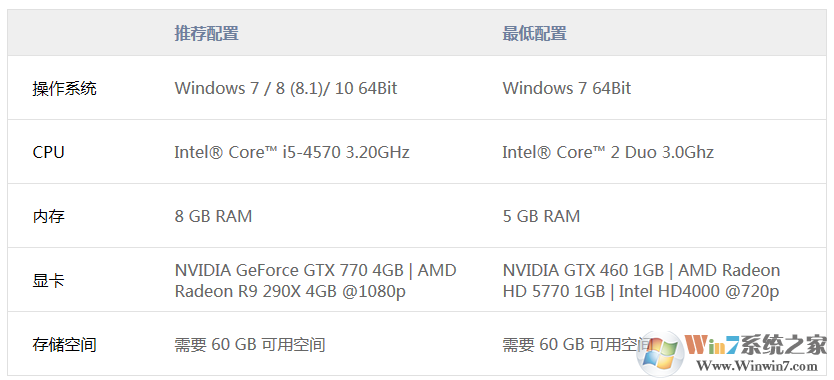Screen dimensions: 834x380
Task: Click the Intel Core i5-4570 3.20GHz text
Action: tap(292, 152)
